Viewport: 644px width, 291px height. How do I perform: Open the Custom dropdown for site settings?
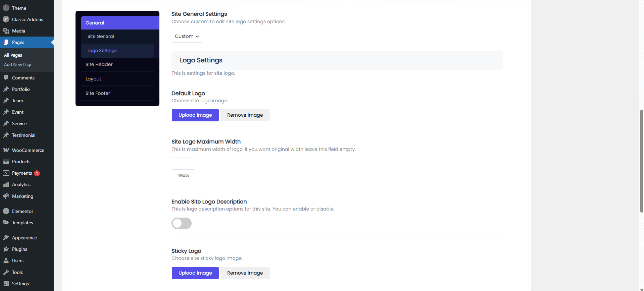187,36
